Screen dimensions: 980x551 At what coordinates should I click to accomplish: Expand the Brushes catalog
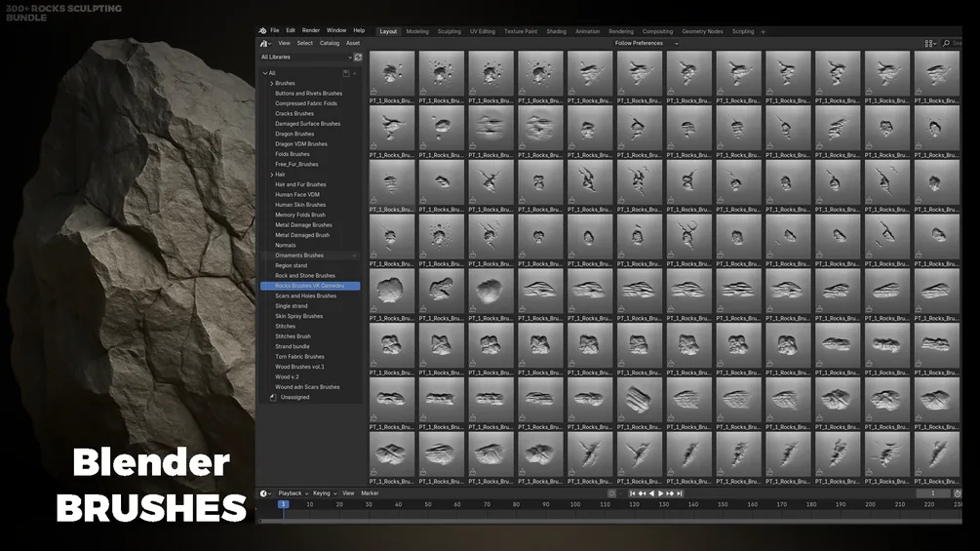click(x=272, y=83)
